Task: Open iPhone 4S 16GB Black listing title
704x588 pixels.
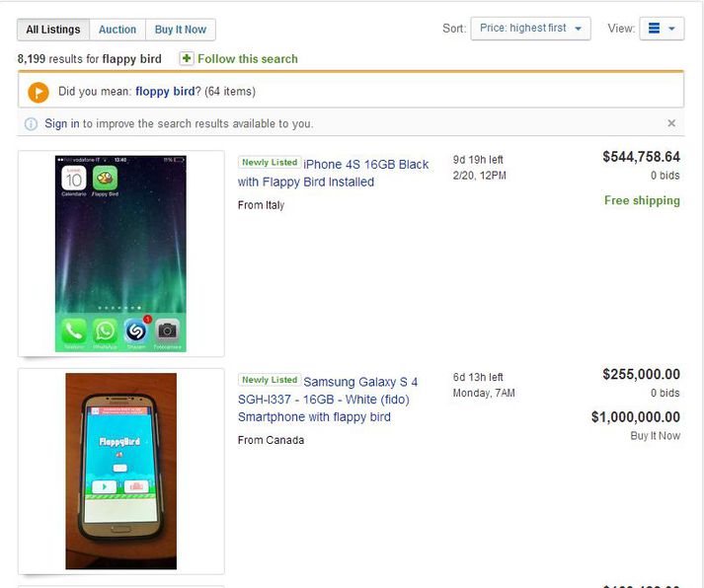Action: (333, 173)
